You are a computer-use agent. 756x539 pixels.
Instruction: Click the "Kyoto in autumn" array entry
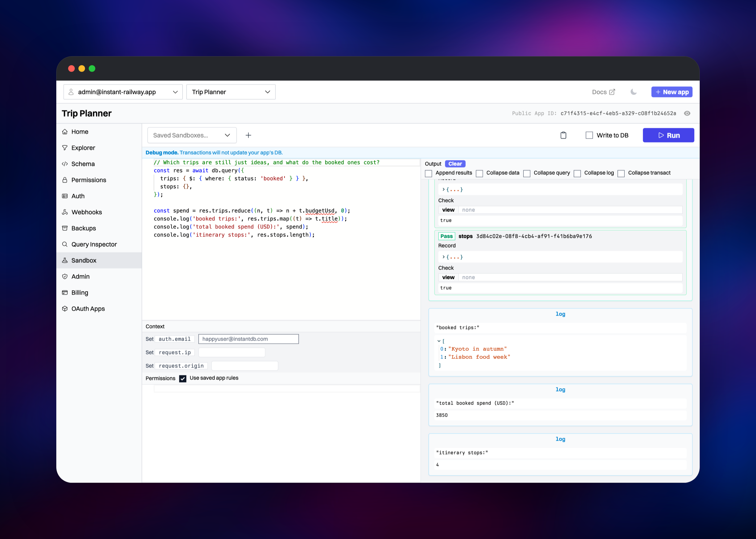coord(477,349)
